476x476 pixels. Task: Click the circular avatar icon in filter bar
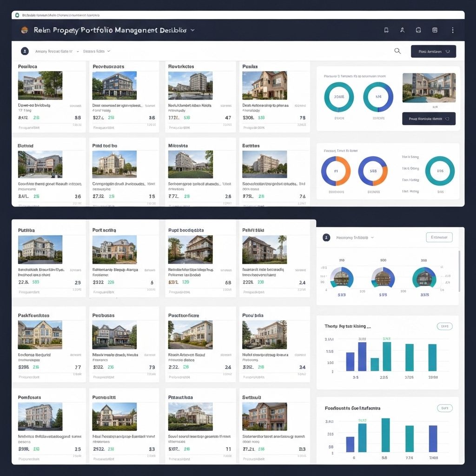25,51
